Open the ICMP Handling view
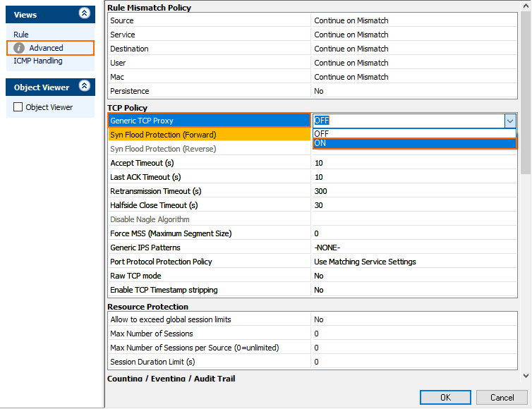 click(x=38, y=61)
